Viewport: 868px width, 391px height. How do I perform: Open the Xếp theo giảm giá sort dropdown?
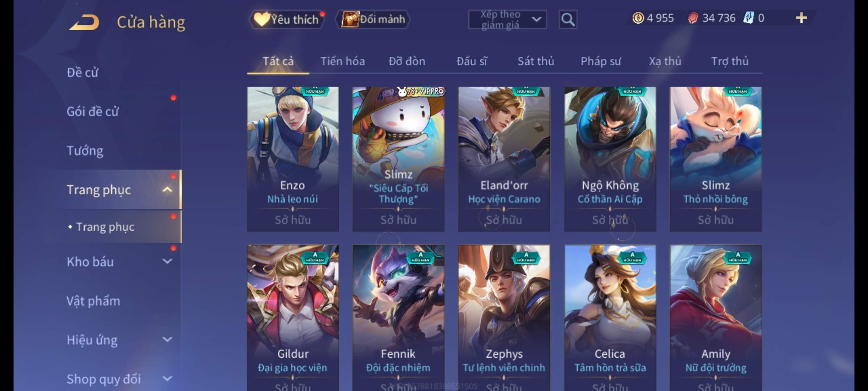507,20
